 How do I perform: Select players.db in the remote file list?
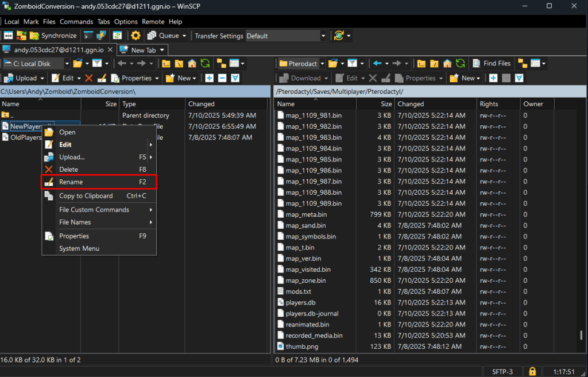pyautogui.click(x=300, y=302)
